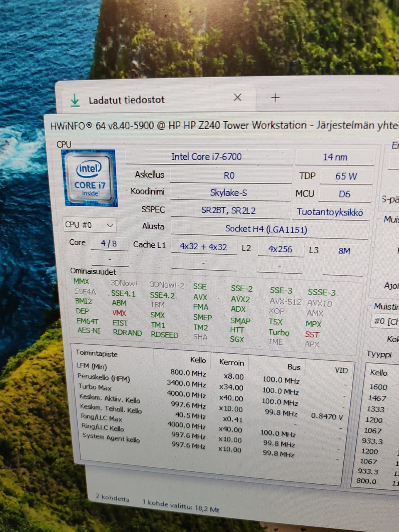
Task: Click the red VMX feature label
Action: tap(119, 313)
